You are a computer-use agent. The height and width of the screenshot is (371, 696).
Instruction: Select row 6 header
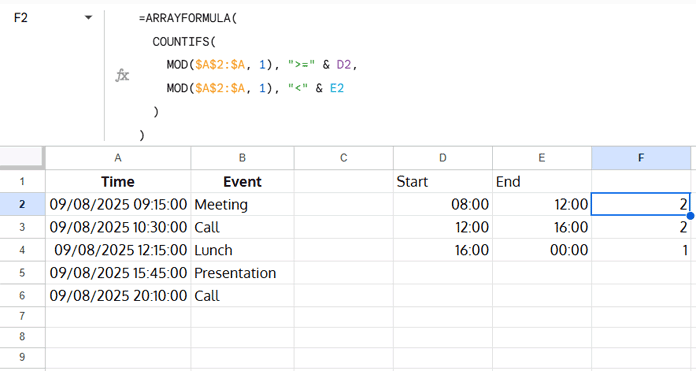[x=22, y=296]
